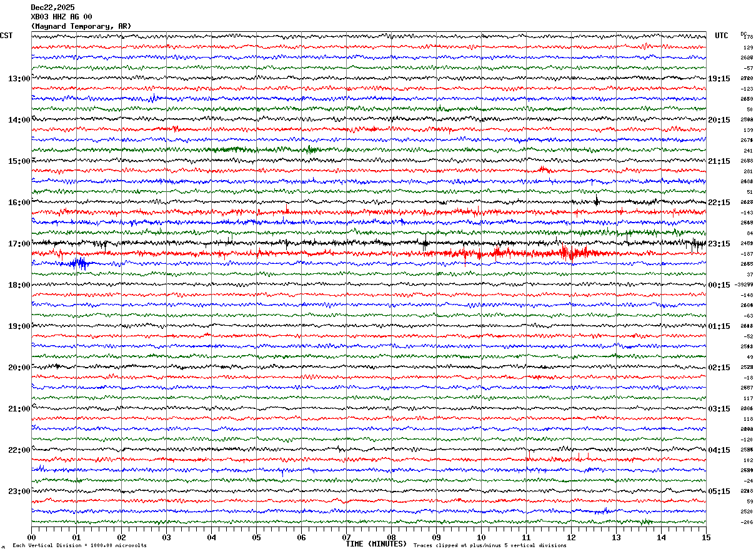Viewport: 756px width, 554px height.
Task: Click the DC offset value -24
Action: [748, 481]
